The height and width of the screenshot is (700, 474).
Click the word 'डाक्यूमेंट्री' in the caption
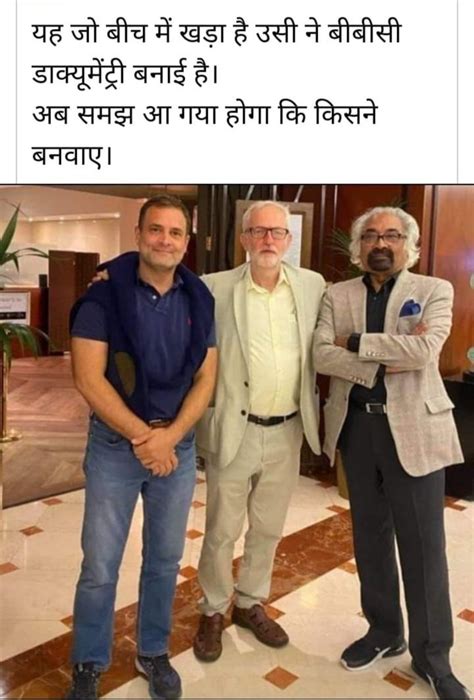(80, 75)
